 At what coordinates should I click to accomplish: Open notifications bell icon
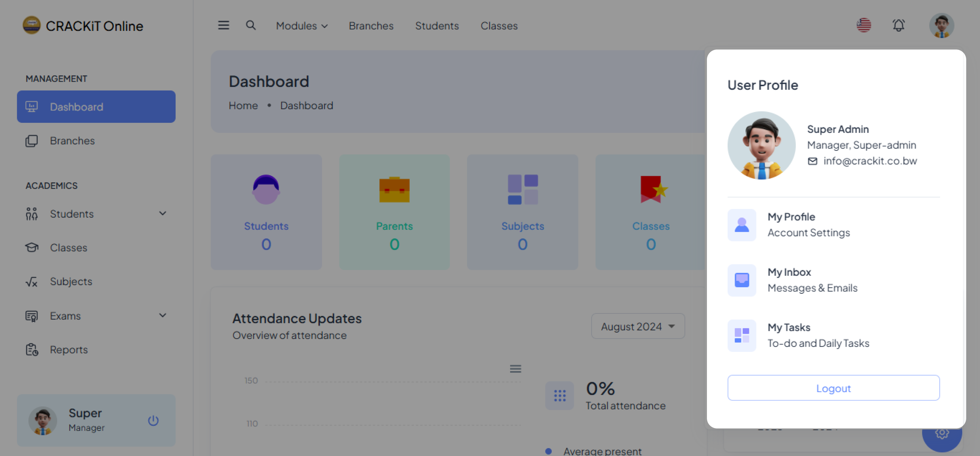coord(898,26)
